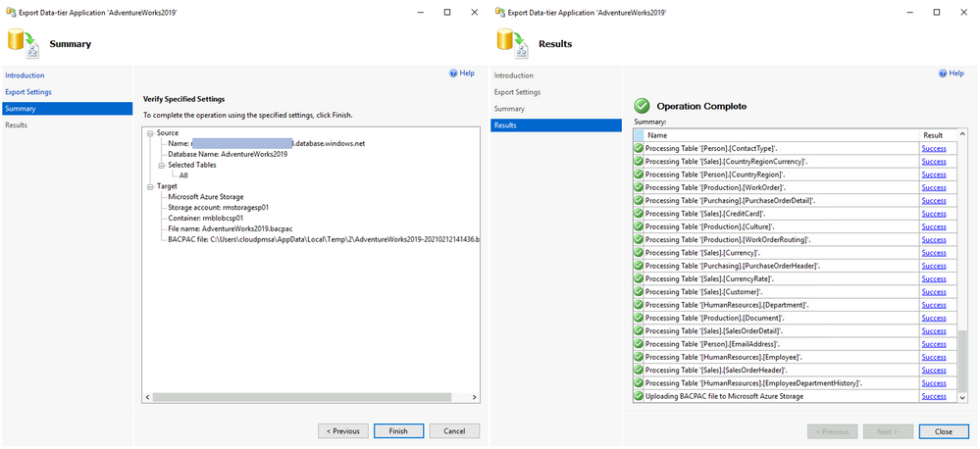Click the database export icon beside Results heading
The image size is (980, 449).
[x=513, y=44]
